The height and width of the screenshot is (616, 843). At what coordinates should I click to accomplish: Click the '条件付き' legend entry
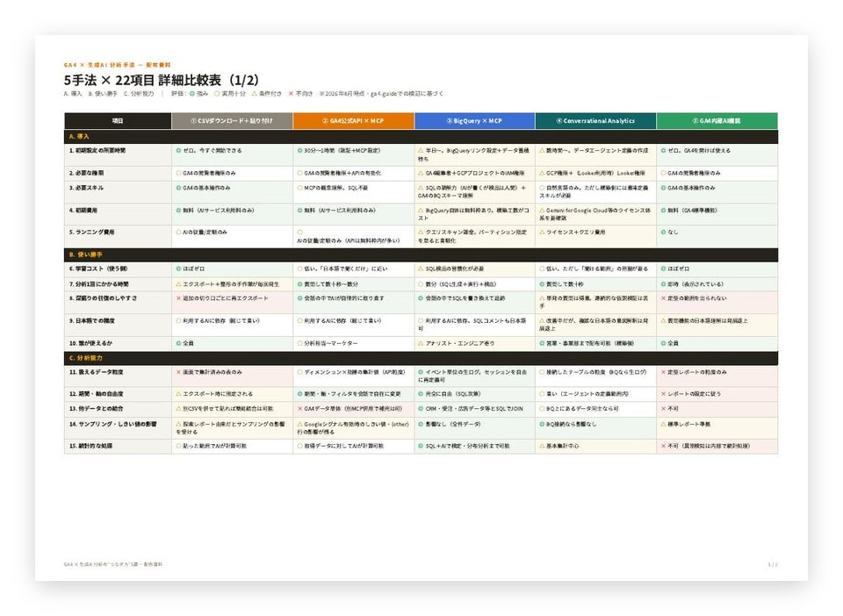coord(267,93)
